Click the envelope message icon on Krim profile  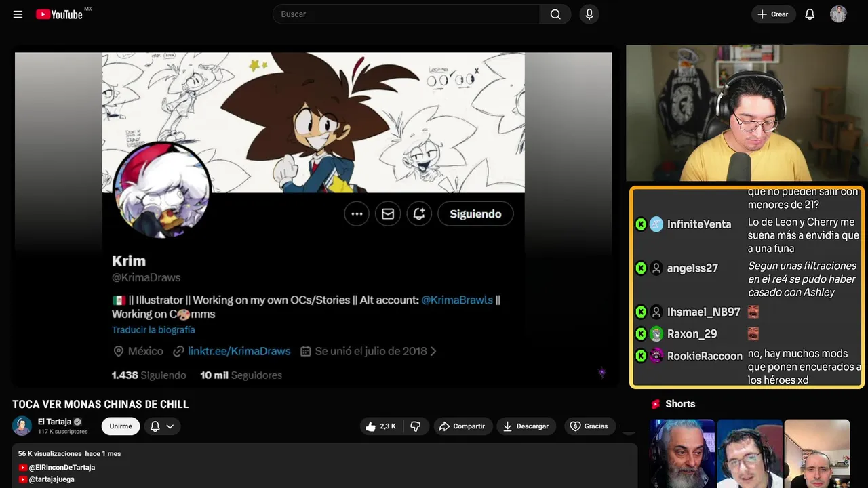pyautogui.click(x=388, y=213)
